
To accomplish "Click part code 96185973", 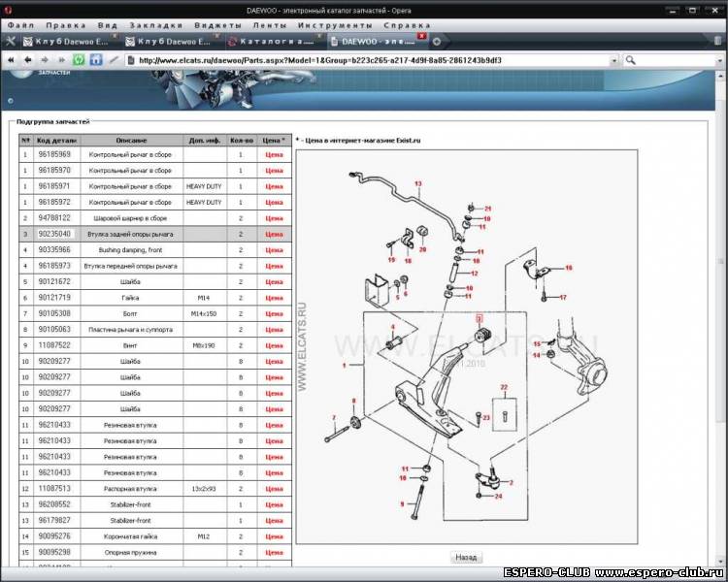I will pos(54,266).
